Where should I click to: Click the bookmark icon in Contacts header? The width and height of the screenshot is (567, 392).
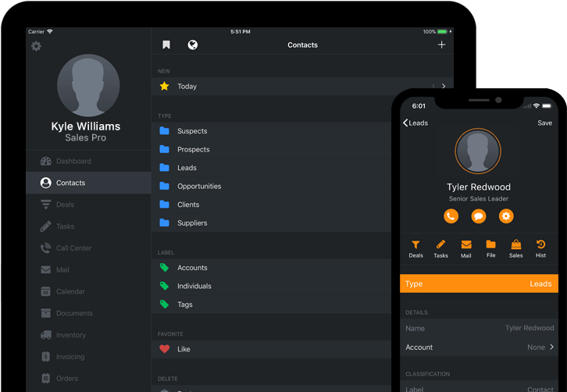166,45
